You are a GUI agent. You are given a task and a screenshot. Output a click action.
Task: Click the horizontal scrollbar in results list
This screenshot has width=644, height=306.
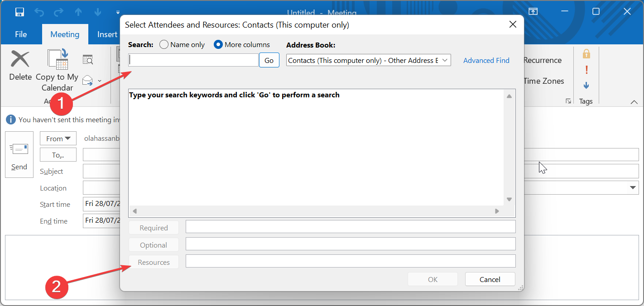(x=316, y=211)
